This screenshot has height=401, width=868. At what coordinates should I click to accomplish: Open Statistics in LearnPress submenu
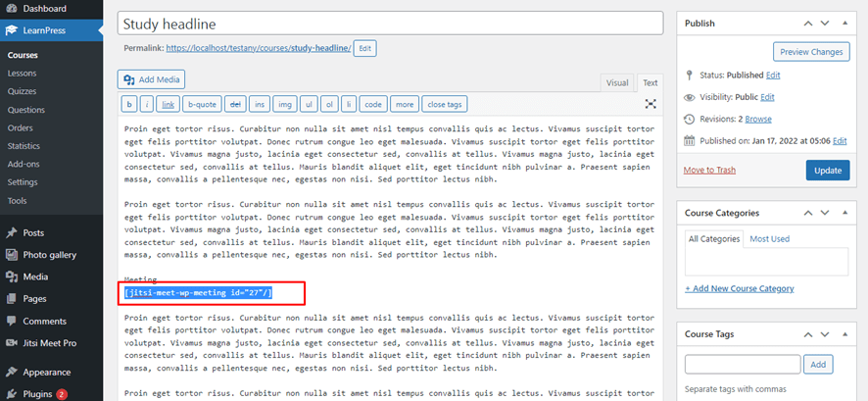click(24, 146)
